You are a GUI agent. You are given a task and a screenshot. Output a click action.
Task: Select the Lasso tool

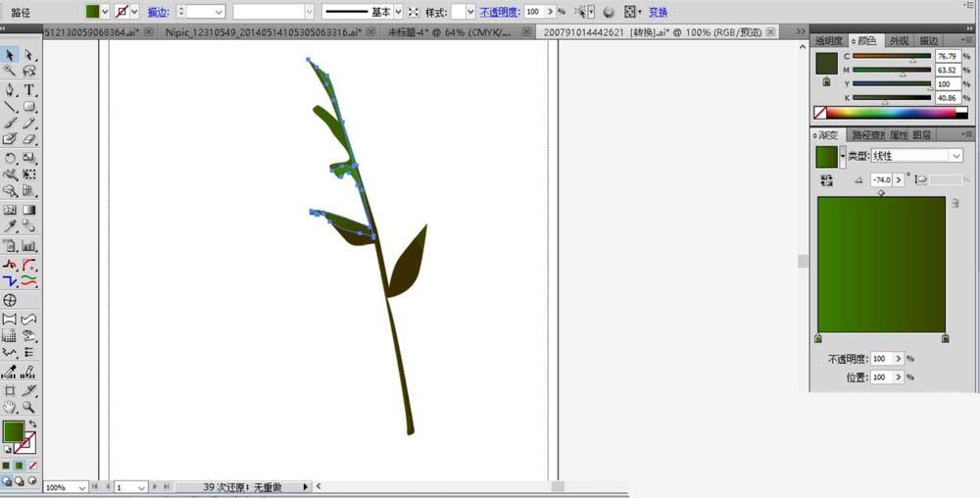28,72
